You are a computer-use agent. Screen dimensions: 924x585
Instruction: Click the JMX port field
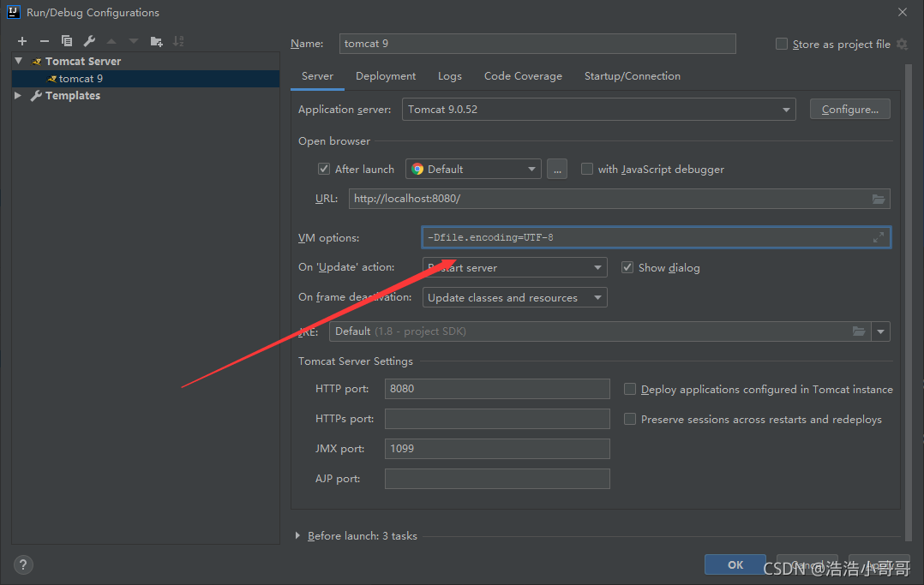[x=497, y=449]
